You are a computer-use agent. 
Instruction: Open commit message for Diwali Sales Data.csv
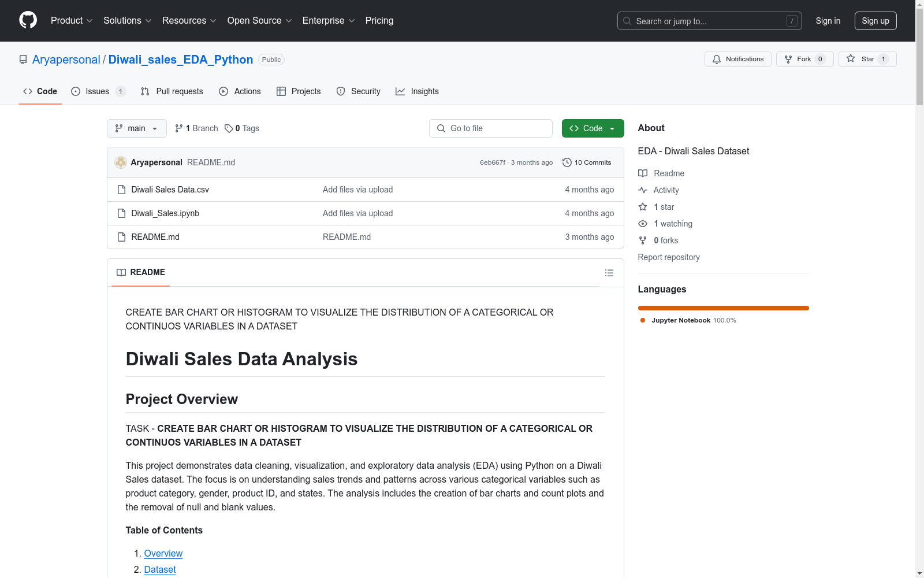click(357, 190)
